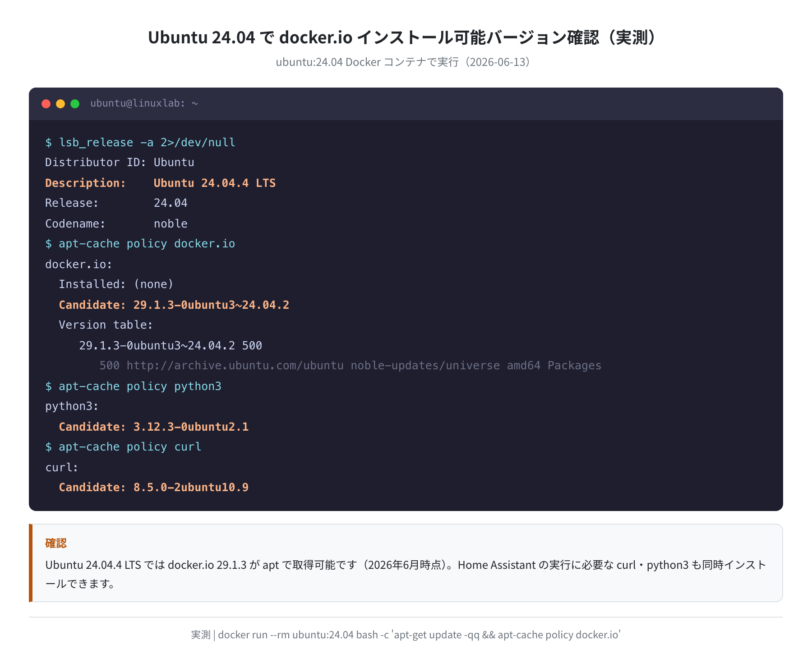The width and height of the screenshot is (812, 660).
Task: Select the Description Ubuntu 24.04.4 LTS line
Action: tap(160, 183)
